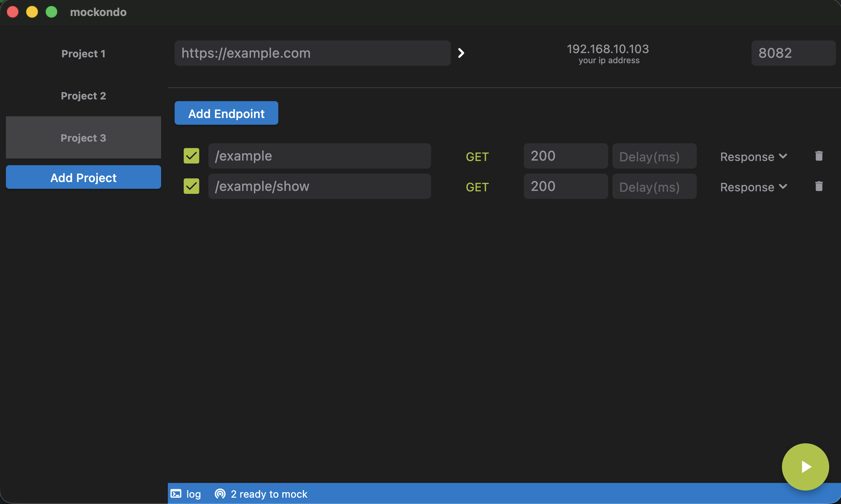The width and height of the screenshot is (841, 504).
Task: Click the broadcast ready to mock icon
Action: pos(220,494)
